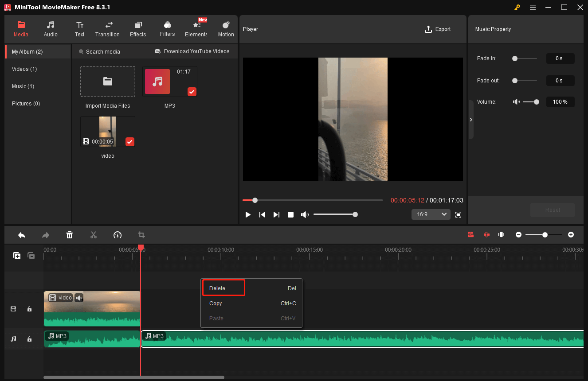Undo the last action

pos(21,235)
